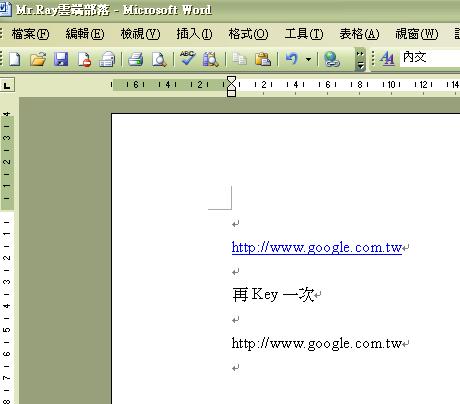
Task: Click the horizontal ruler at mark 8
Action: (359, 85)
